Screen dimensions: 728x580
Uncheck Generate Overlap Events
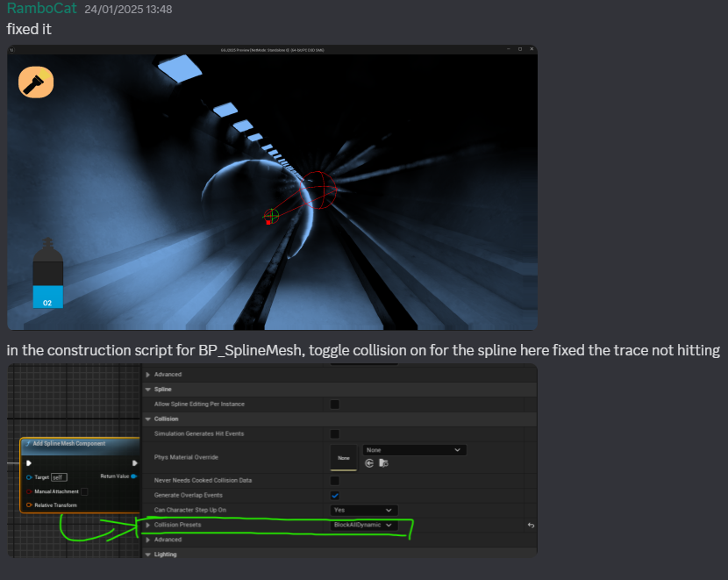pos(334,496)
